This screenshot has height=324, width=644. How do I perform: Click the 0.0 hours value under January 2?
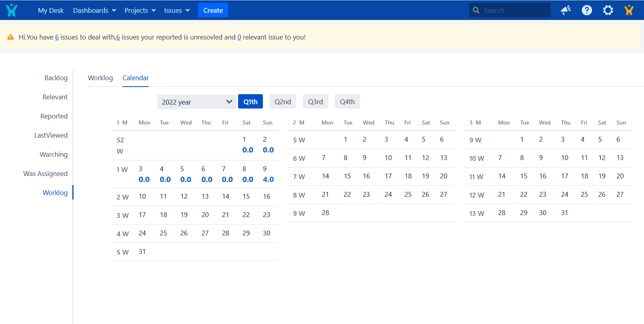coord(268,150)
